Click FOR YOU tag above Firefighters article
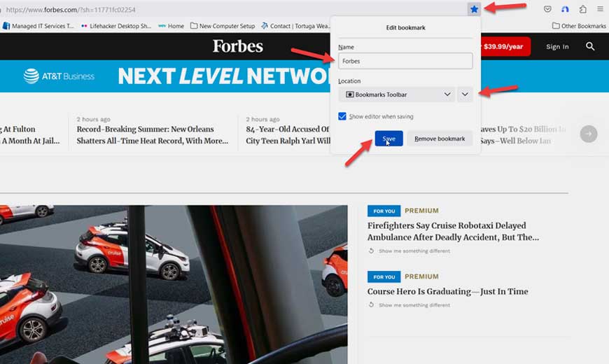The image size is (609, 364). pyautogui.click(x=384, y=211)
